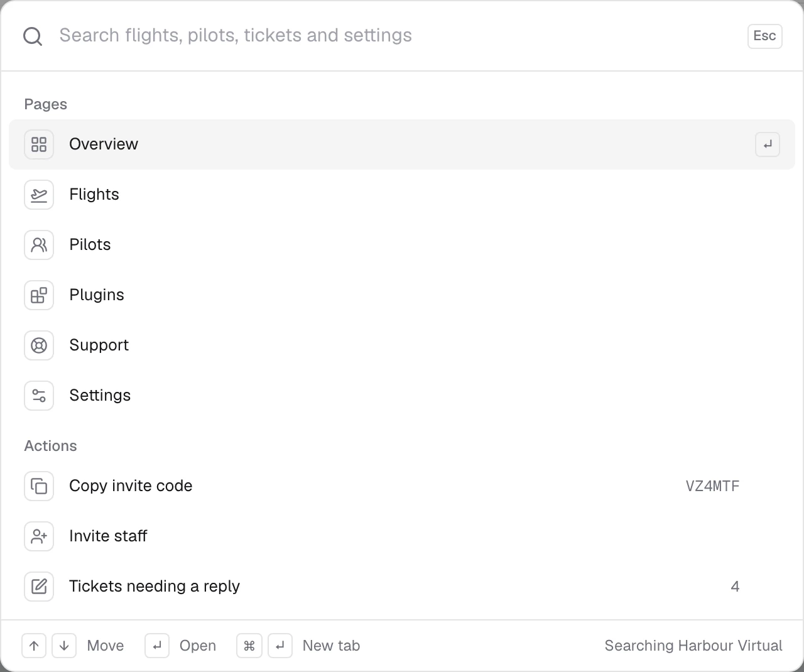Click the New tab hint label
Screen dimensions: 804x672
[331, 646]
